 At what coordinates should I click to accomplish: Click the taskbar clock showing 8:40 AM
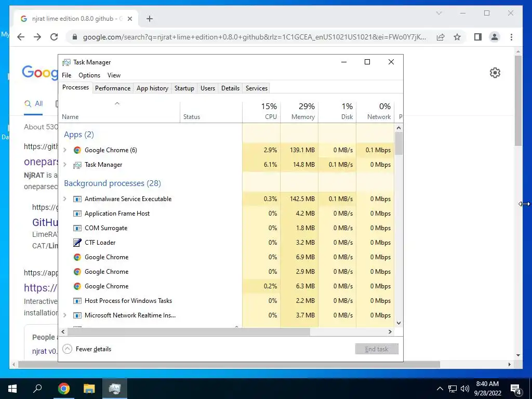click(487, 389)
